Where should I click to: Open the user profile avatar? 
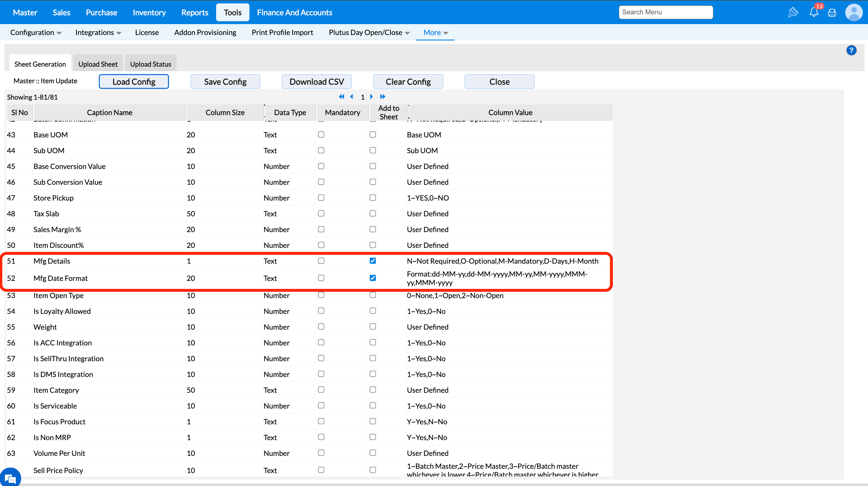click(854, 13)
